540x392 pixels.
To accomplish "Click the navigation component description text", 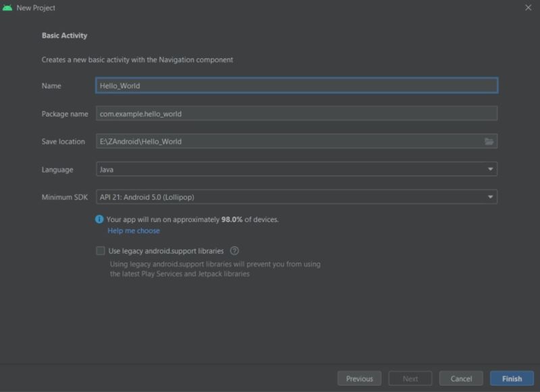I will [x=137, y=60].
